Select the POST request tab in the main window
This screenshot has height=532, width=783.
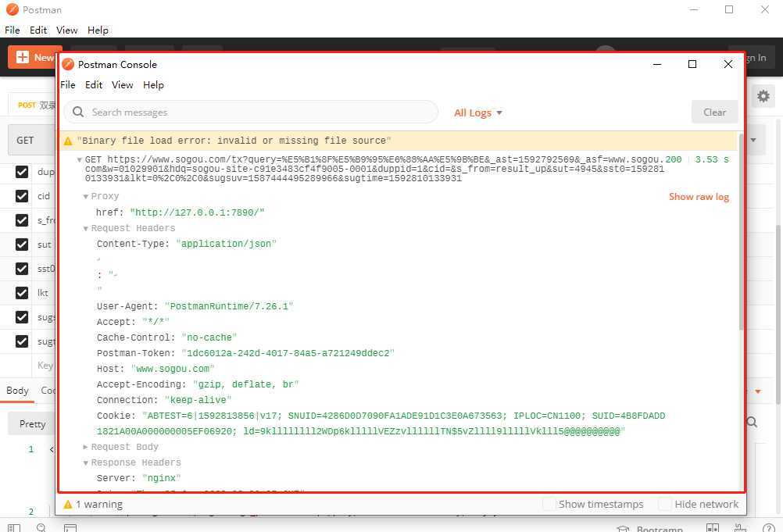(x=33, y=105)
